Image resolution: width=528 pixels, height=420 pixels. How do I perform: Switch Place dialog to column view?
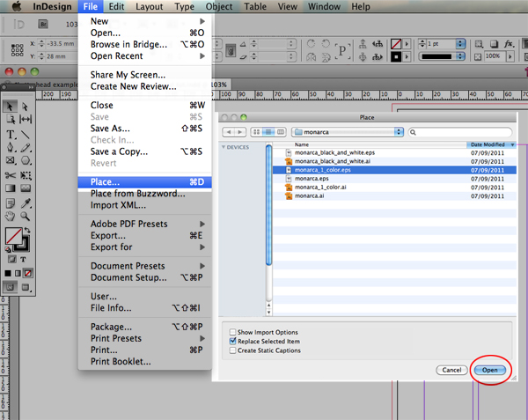point(281,132)
